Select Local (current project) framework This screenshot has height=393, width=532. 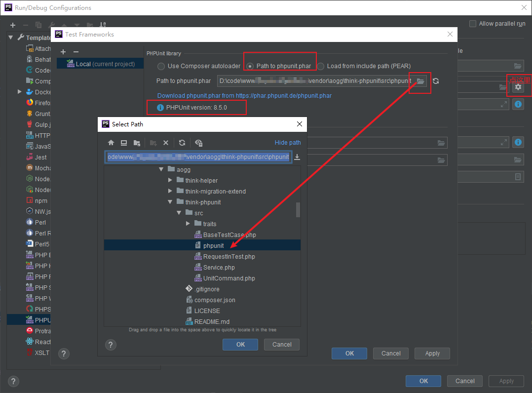click(101, 64)
